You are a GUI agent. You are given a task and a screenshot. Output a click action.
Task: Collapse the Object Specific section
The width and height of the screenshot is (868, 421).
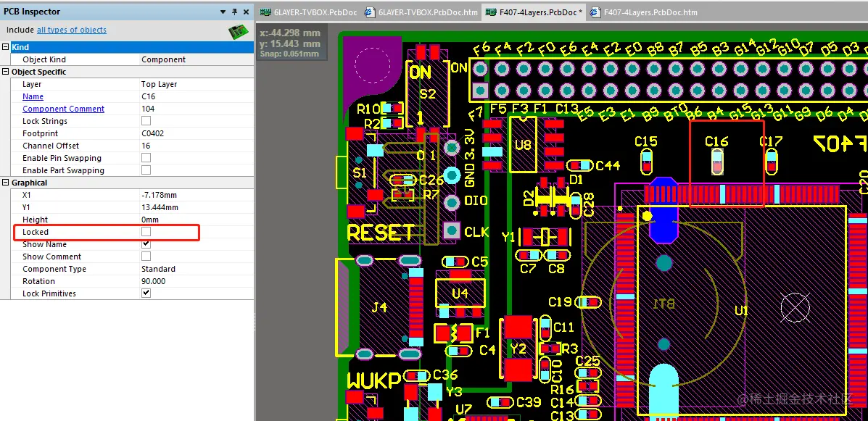[6, 71]
